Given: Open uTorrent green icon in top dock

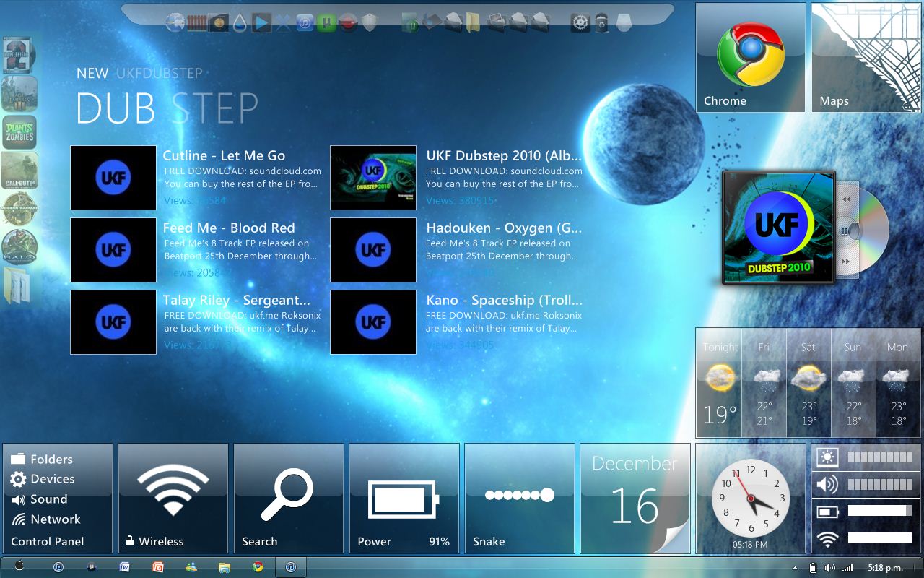Looking at the screenshot, I should coord(326,23).
